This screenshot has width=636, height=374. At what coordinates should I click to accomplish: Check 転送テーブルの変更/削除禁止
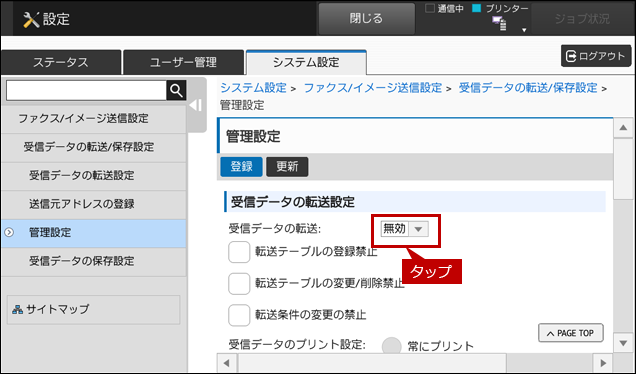(x=239, y=284)
